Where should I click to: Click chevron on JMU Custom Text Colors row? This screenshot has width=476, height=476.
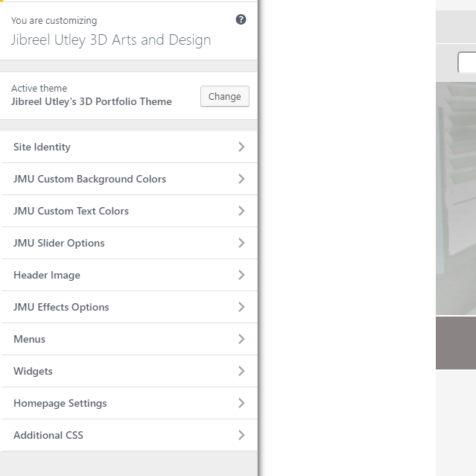coord(241,211)
